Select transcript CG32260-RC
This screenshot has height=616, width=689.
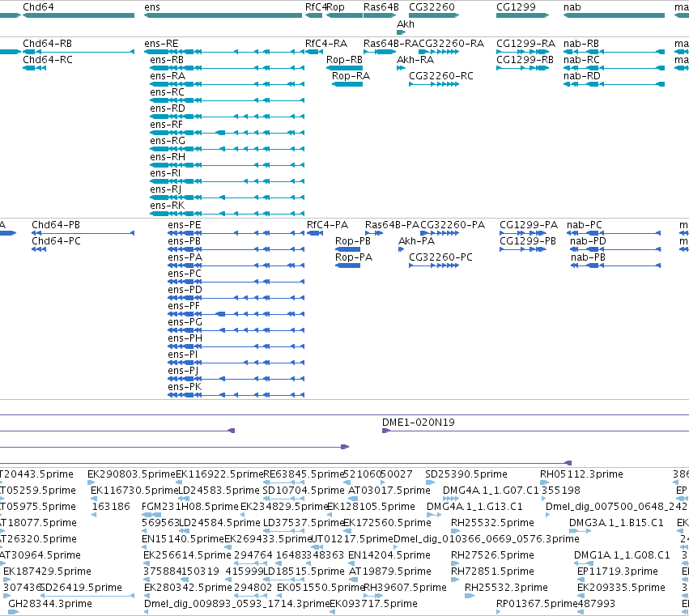click(441, 76)
